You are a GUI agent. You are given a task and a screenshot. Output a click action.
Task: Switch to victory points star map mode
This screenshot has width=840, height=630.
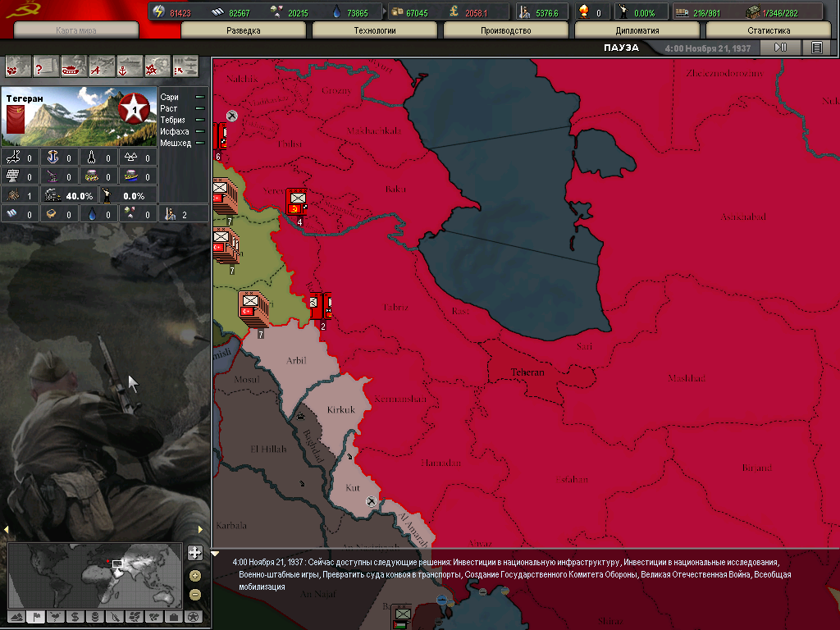[x=194, y=617]
